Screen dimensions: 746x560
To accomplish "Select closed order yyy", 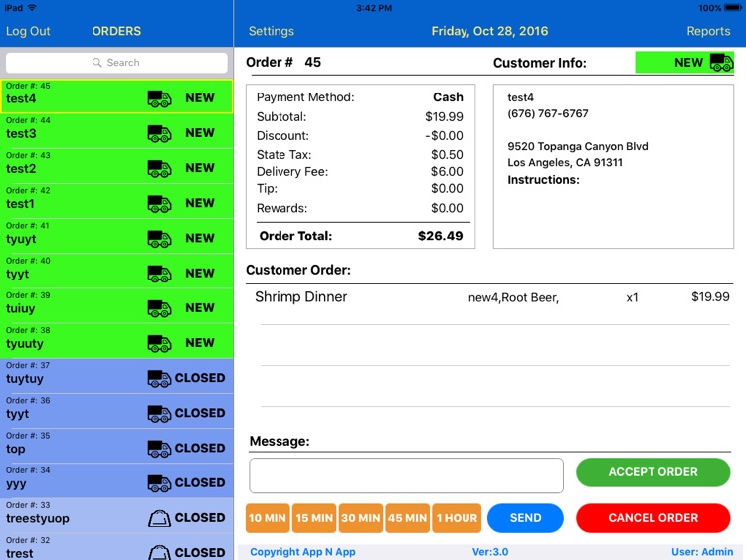I will [116, 481].
